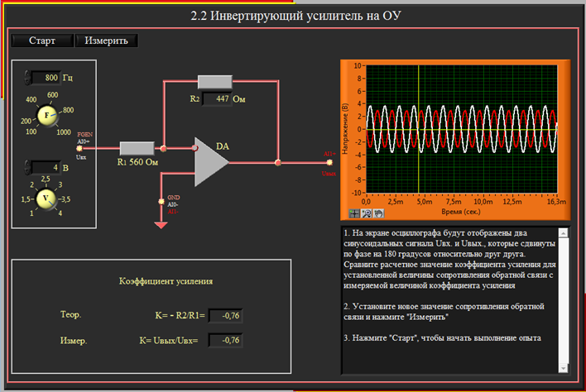Click the 'Uвых' output label

click(x=329, y=174)
